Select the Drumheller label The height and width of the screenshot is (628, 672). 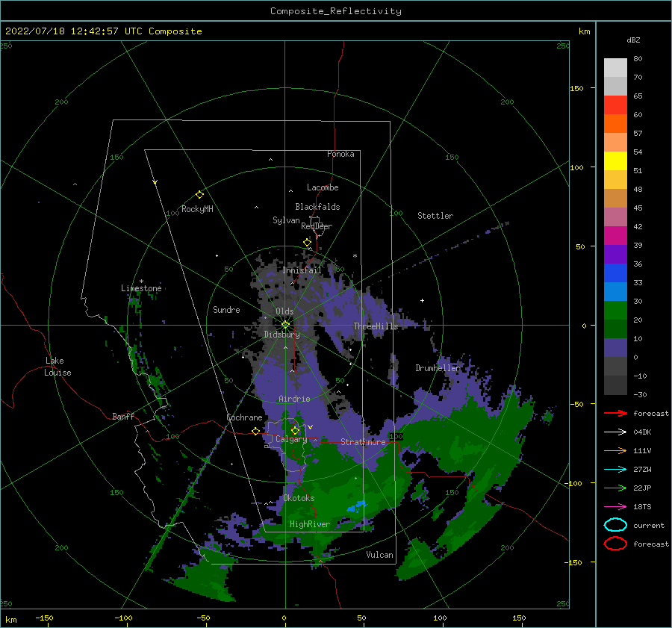pyautogui.click(x=438, y=368)
